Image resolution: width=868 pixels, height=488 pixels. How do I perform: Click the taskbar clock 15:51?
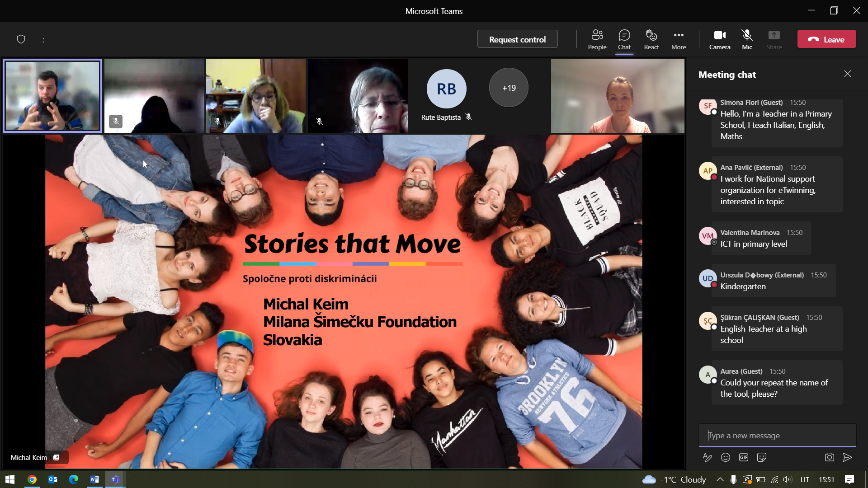(x=826, y=479)
